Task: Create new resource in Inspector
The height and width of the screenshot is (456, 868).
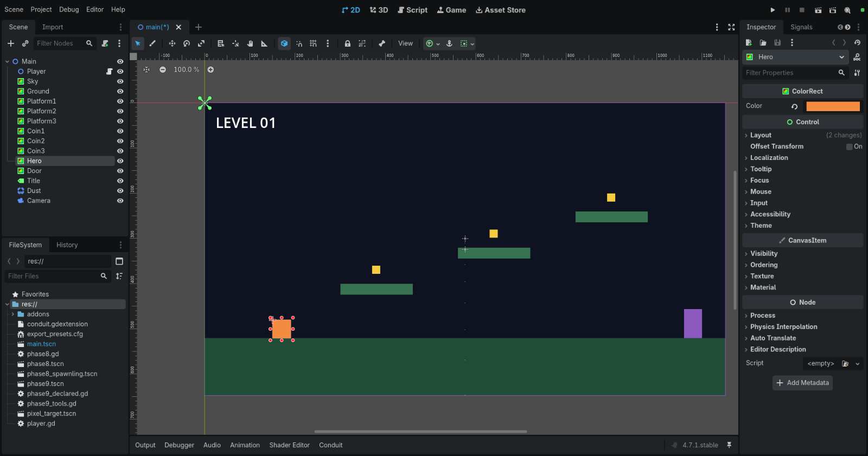Action: 749,42
